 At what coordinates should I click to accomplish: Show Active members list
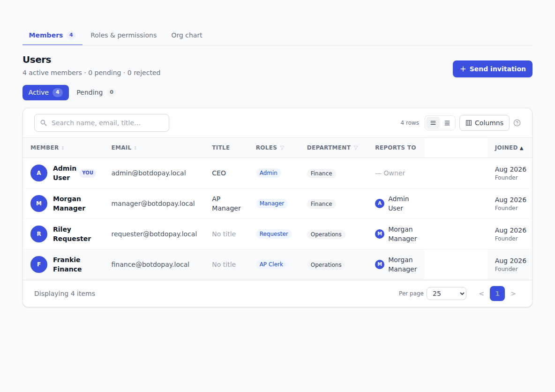(x=45, y=92)
